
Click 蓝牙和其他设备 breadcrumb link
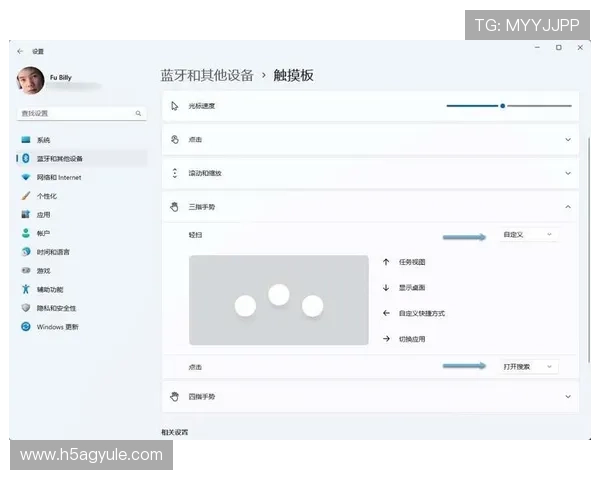click(x=207, y=75)
